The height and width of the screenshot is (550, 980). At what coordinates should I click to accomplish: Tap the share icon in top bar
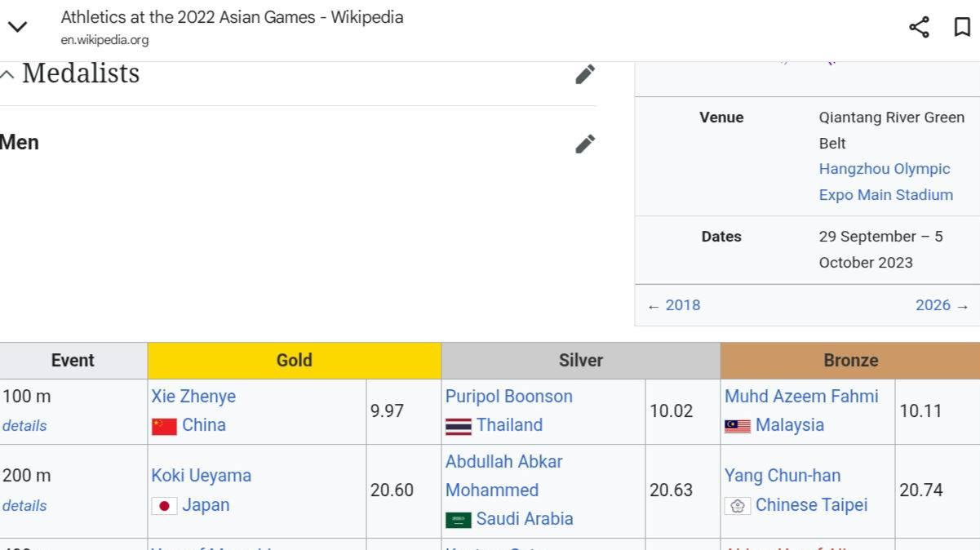point(919,27)
